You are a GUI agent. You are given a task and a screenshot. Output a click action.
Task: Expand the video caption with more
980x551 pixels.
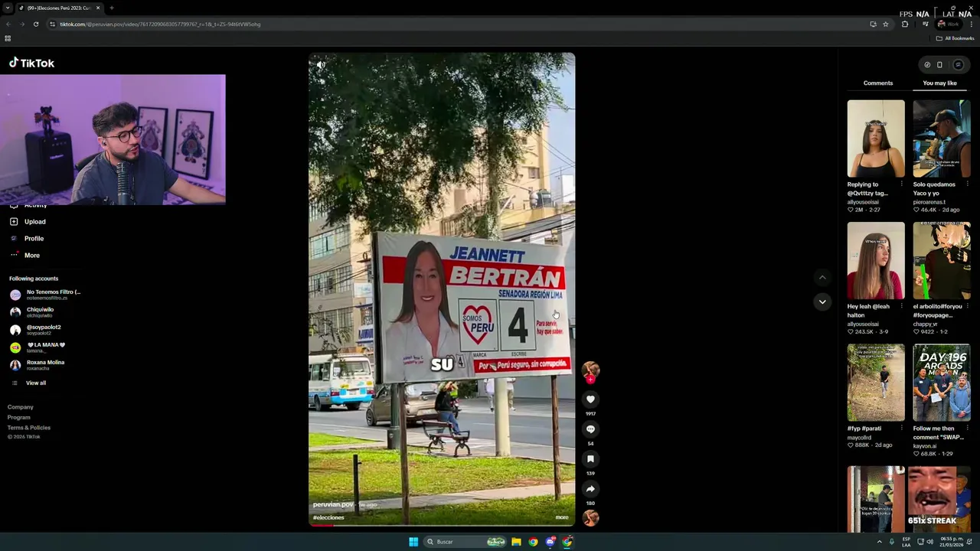562,517
